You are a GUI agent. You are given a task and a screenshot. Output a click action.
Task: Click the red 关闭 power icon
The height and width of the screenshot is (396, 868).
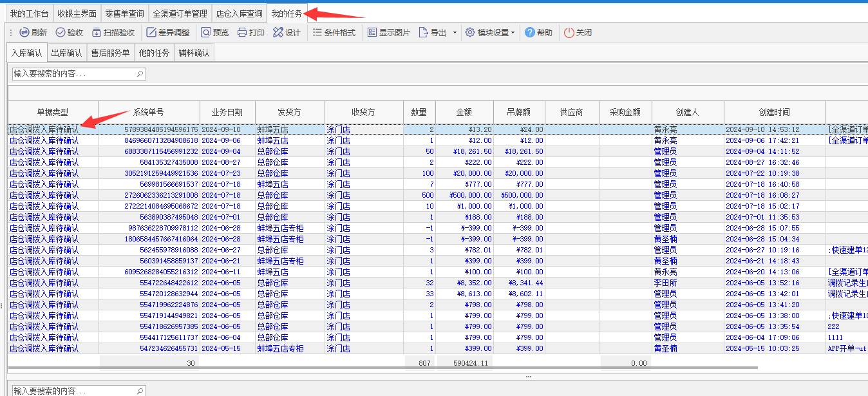pyautogui.click(x=569, y=33)
